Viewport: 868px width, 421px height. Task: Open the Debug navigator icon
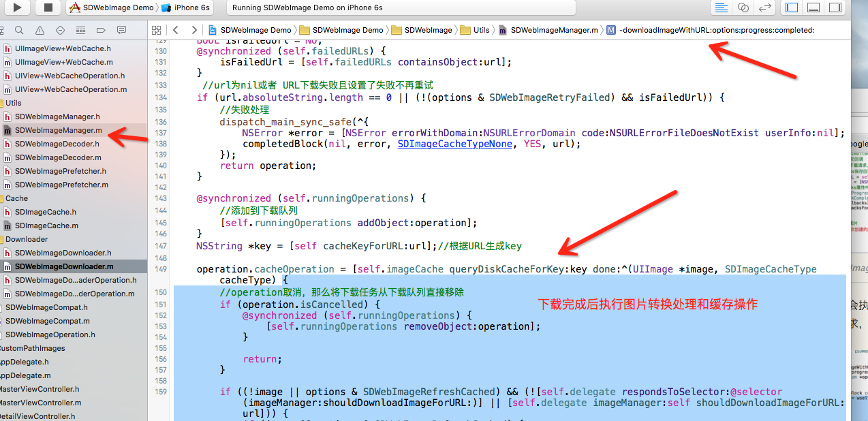click(80, 30)
